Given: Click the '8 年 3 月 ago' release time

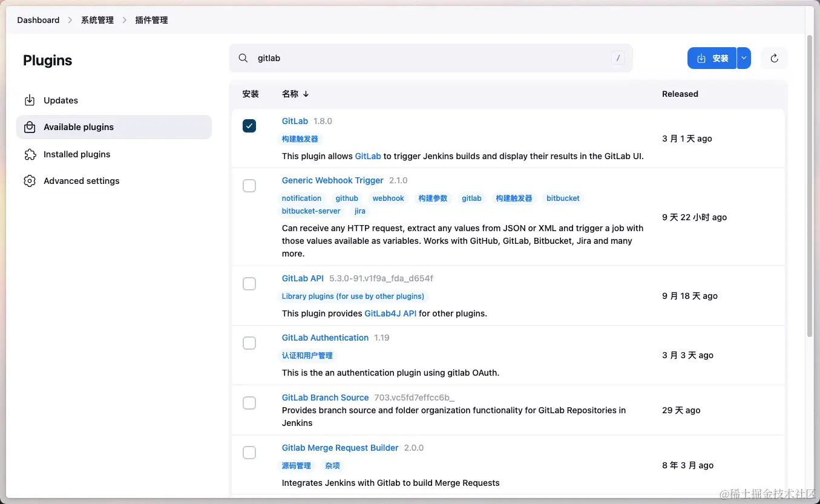Looking at the screenshot, I should point(687,465).
